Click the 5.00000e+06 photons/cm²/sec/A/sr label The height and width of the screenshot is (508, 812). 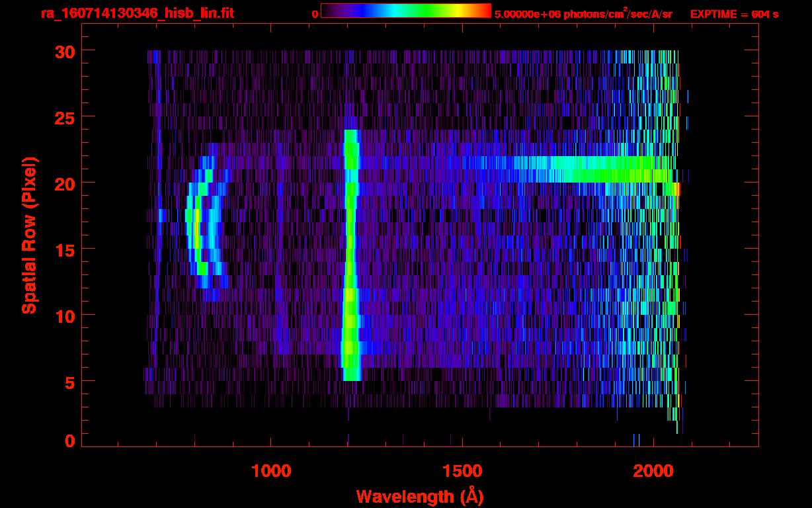pos(583,13)
